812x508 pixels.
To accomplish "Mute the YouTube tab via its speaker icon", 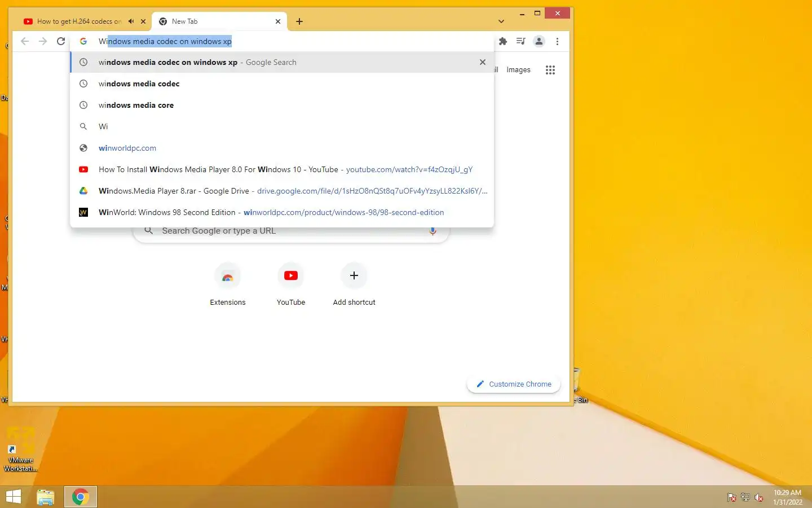I will [131, 21].
